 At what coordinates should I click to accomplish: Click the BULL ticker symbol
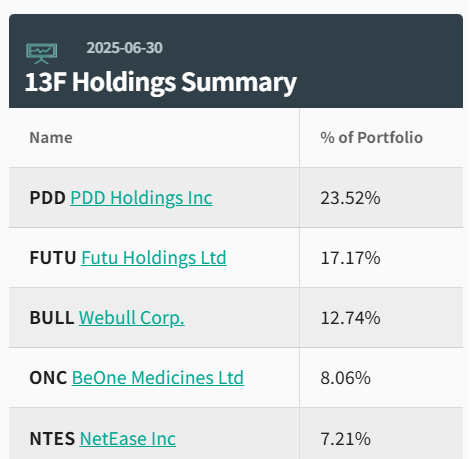[x=52, y=318]
